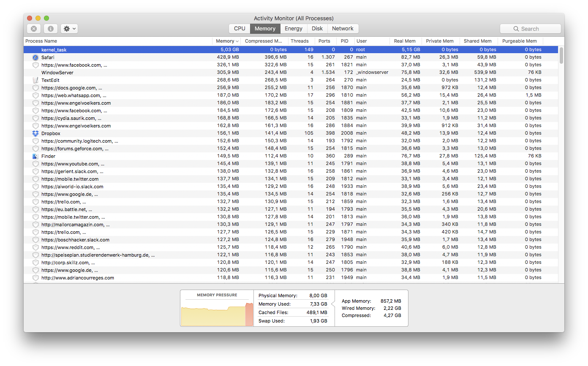The width and height of the screenshot is (588, 366).
Task: Sort by the Shared Mem column header
Action: point(479,41)
